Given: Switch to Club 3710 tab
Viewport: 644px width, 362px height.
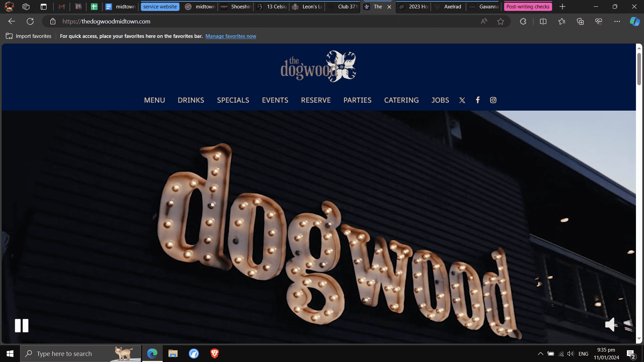Looking at the screenshot, I should click(343, 7).
